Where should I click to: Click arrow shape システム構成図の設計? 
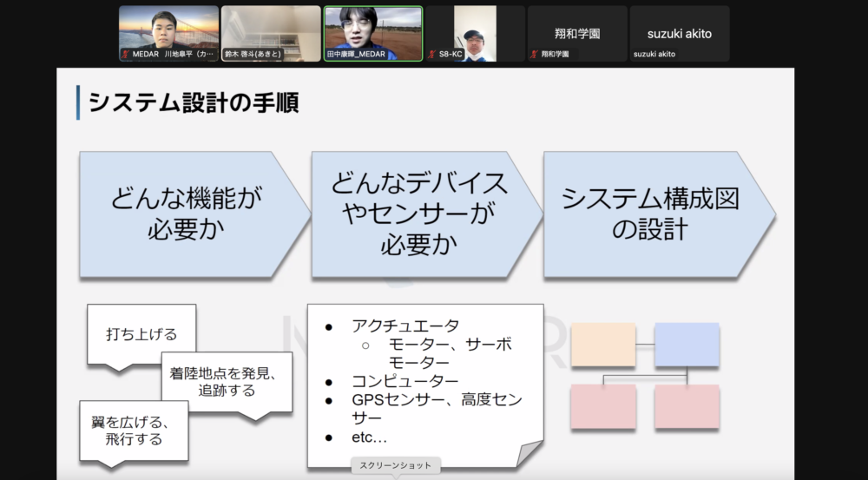pos(660,214)
